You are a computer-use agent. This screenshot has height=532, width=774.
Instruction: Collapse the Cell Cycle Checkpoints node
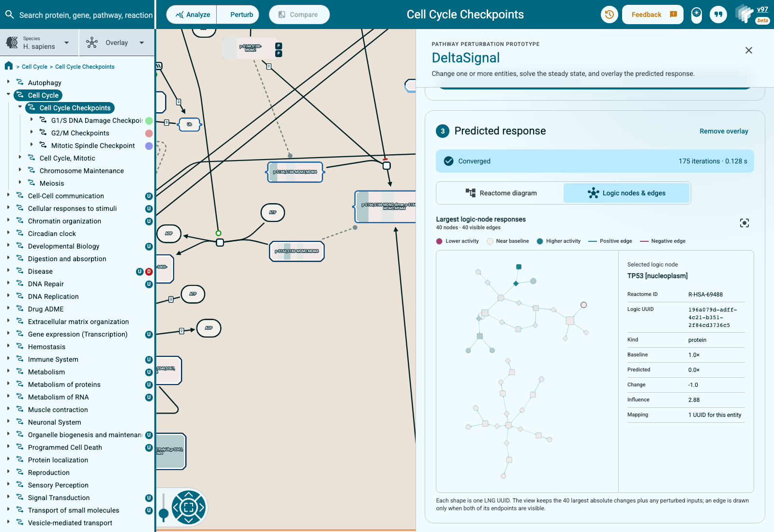coord(20,107)
